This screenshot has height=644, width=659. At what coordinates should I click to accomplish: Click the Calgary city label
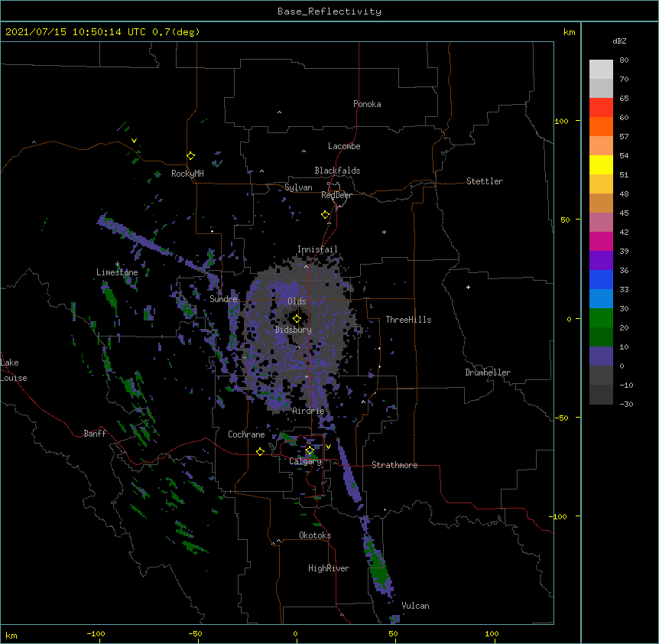tap(305, 461)
